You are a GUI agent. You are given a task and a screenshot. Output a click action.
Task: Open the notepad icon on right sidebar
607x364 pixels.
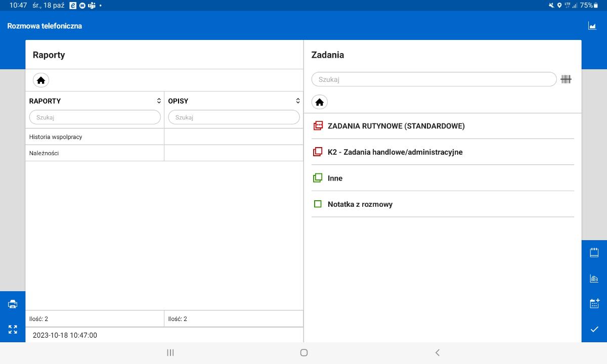[x=594, y=253]
